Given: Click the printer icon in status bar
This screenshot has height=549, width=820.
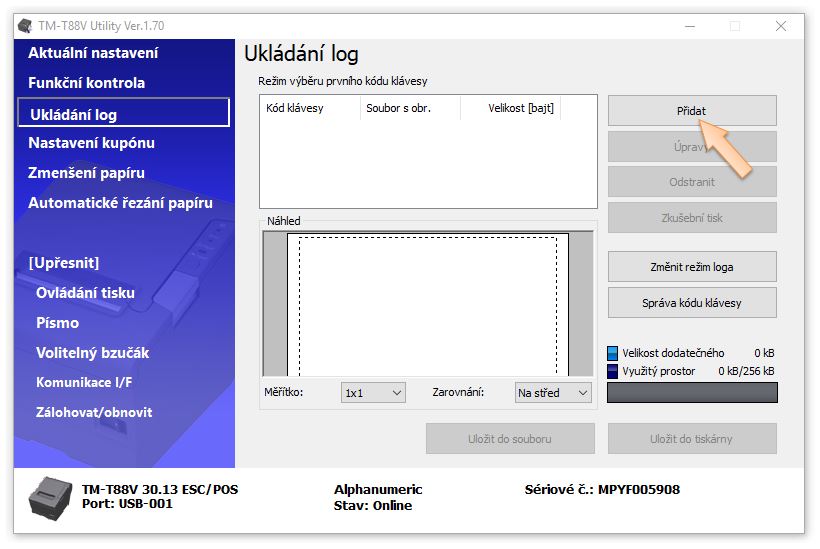Looking at the screenshot, I should pos(50,498).
